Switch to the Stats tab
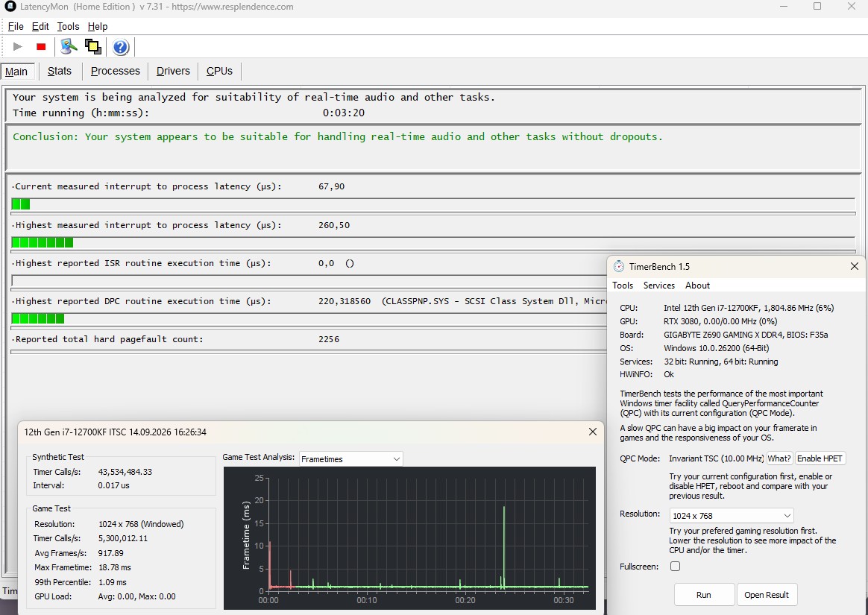The width and height of the screenshot is (868, 615). (x=59, y=71)
